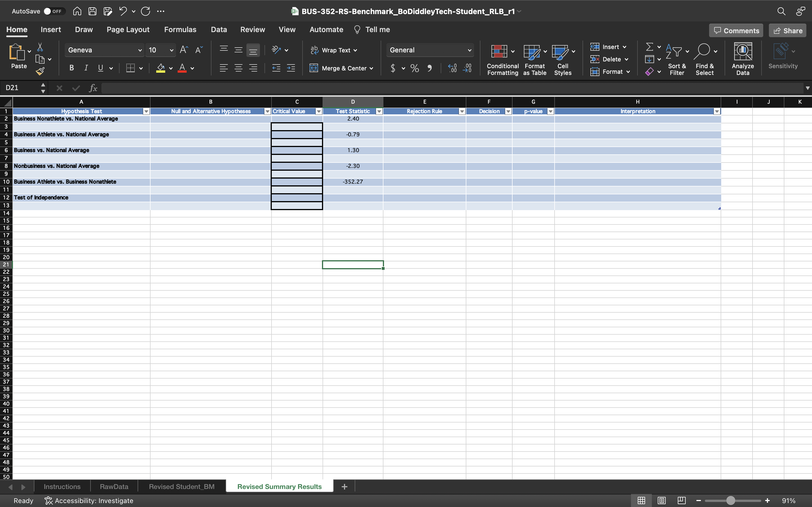Open the Comments pane button
The height and width of the screenshot is (507, 812).
(736, 30)
